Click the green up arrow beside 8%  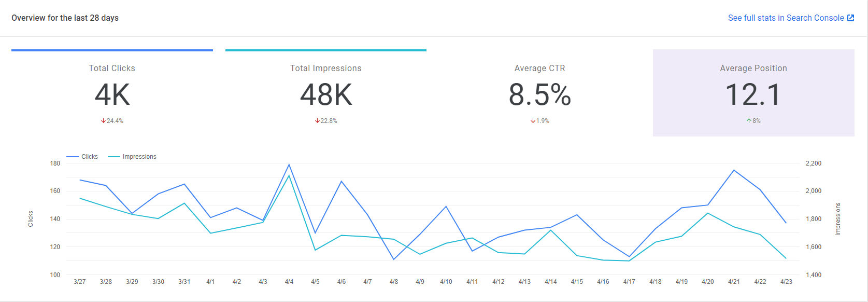(749, 121)
